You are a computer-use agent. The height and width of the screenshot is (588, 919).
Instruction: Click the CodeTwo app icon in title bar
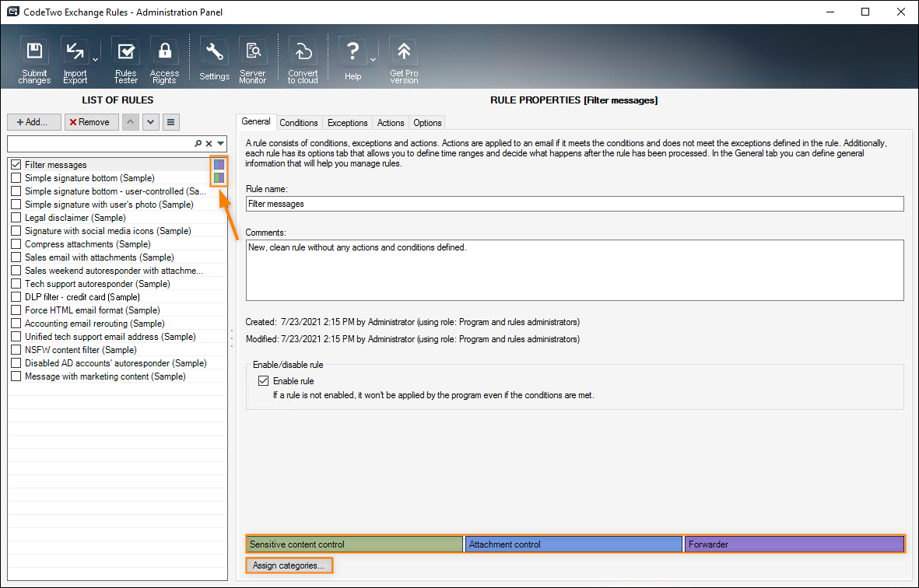pyautogui.click(x=12, y=12)
